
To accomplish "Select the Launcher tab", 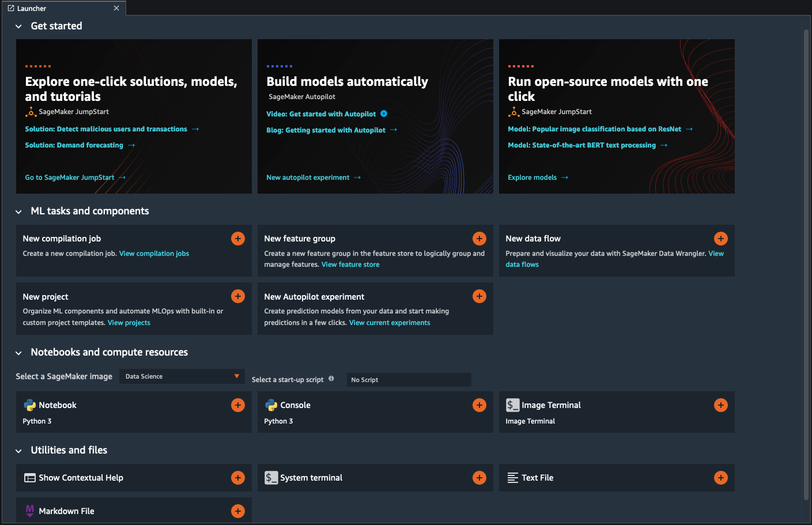I will pos(58,8).
